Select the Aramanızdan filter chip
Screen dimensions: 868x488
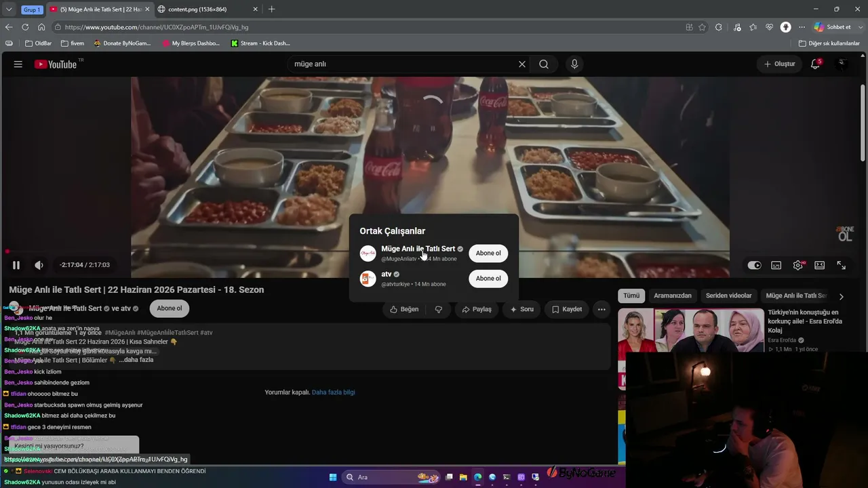(x=673, y=296)
